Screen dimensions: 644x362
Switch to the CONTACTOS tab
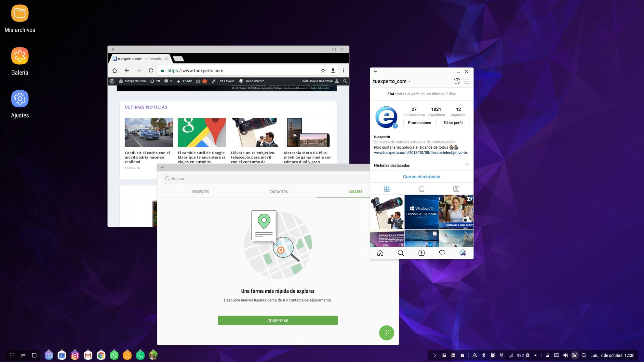point(278,192)
